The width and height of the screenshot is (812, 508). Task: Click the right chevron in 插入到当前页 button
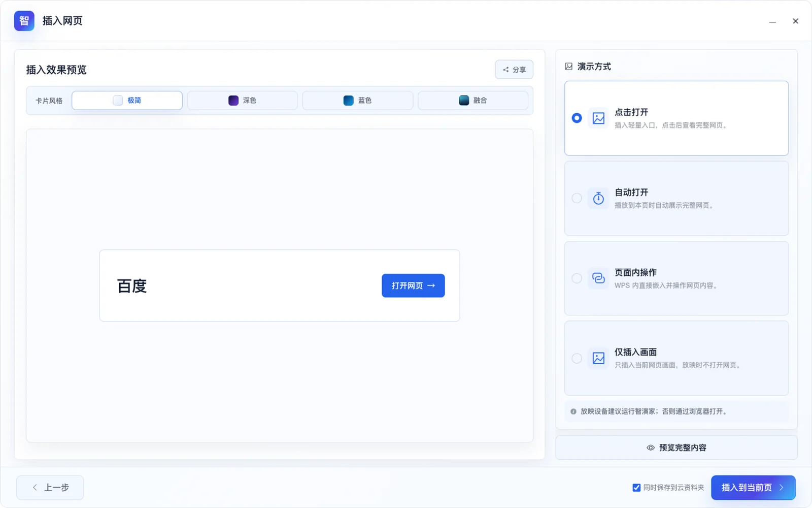coord(782,487)
